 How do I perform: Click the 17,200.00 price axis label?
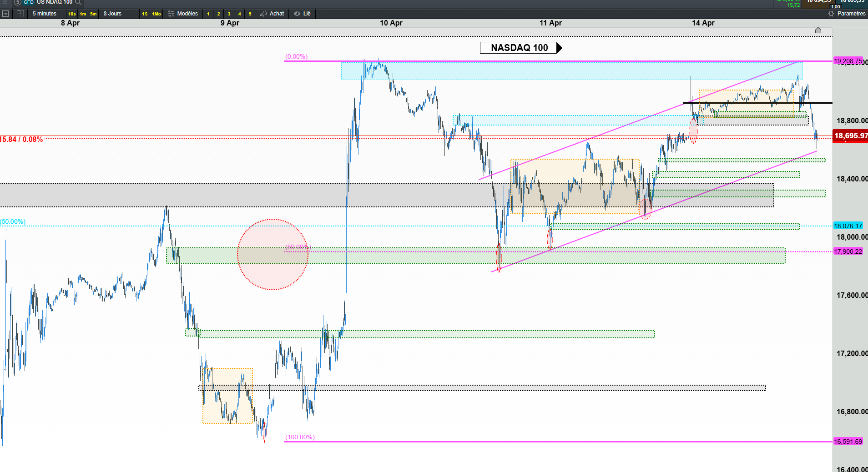852,353
